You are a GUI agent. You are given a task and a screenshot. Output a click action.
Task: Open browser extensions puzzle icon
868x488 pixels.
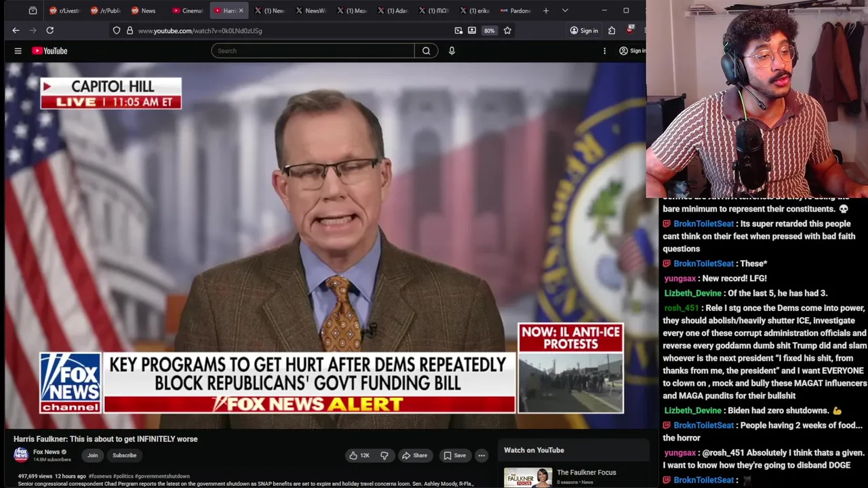(x=612, y=30)
